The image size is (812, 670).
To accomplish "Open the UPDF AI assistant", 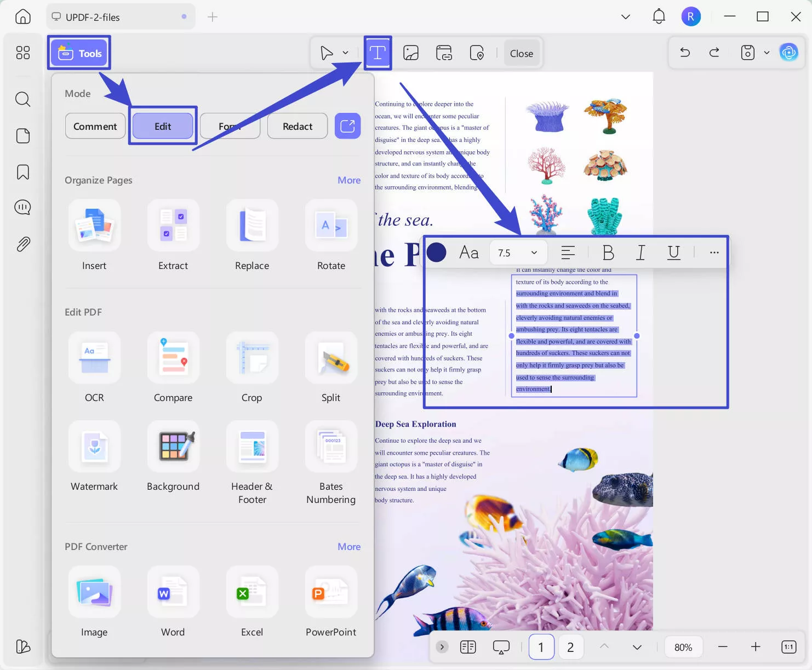I will click(x=789, y=53).
